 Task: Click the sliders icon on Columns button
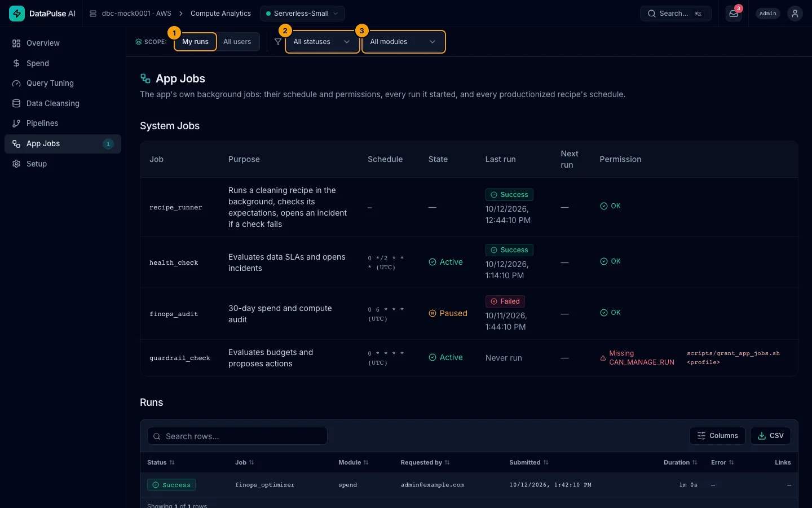pyautogui.click(x=701, y=436)
